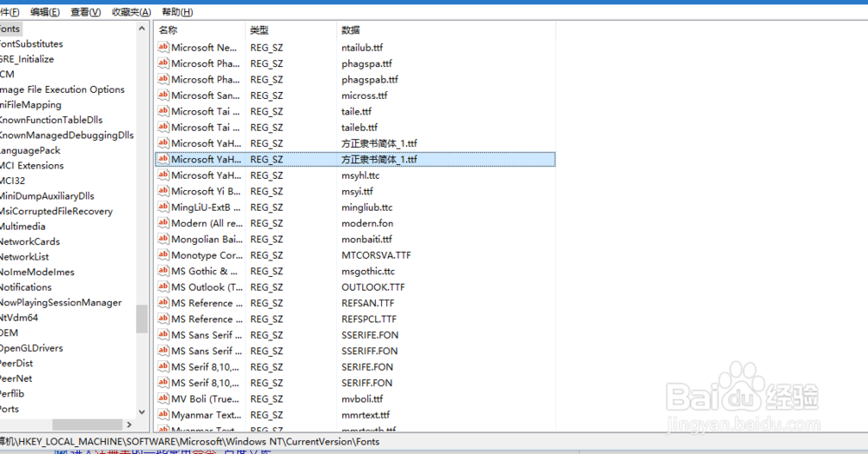Click the tree panel scroll up arrow
The image size is (868, 454).
pos(141,29)
